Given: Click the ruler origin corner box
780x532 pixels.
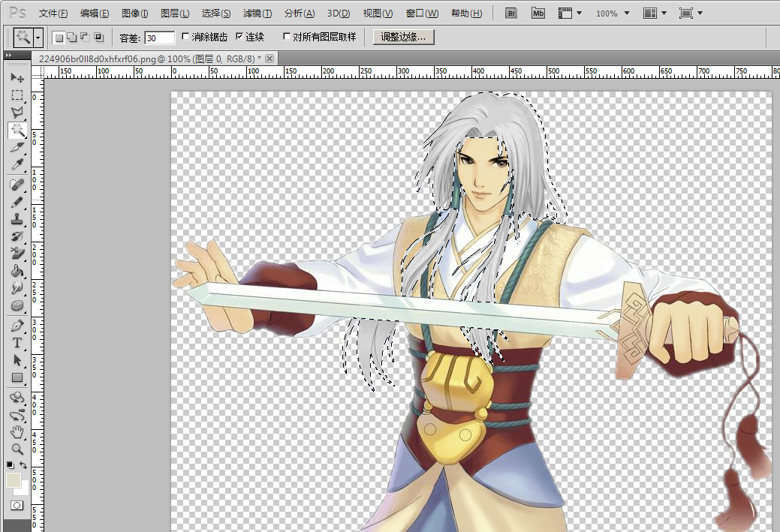Looking at the screenshot, I should click(38, 73).
